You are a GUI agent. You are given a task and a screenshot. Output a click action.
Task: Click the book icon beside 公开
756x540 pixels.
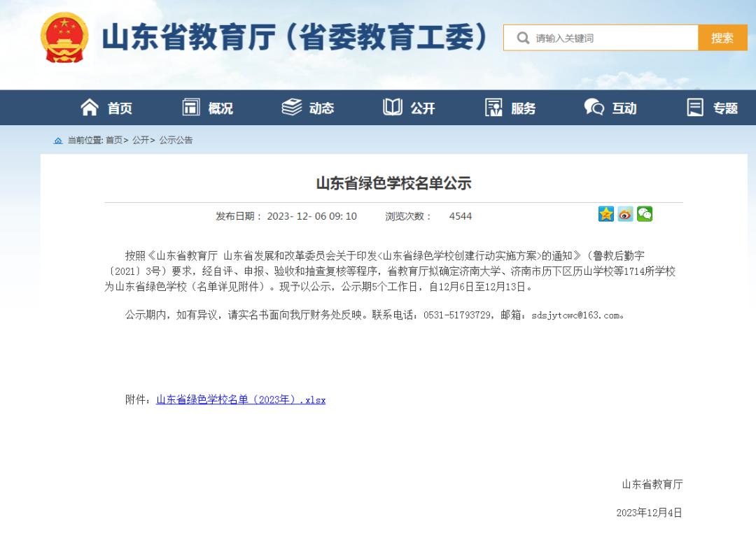394,107
